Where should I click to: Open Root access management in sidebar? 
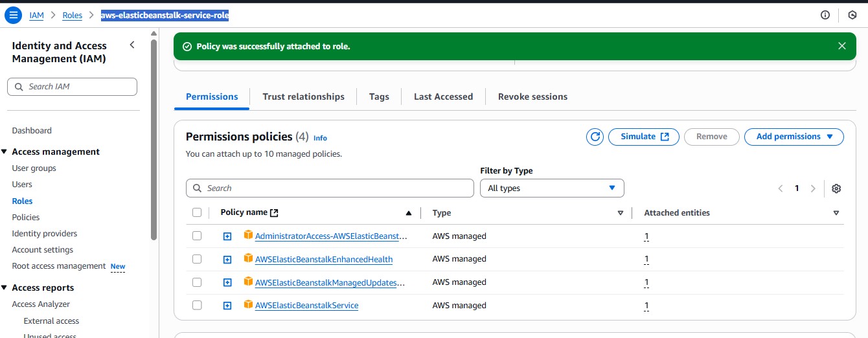tap(59, 266)
